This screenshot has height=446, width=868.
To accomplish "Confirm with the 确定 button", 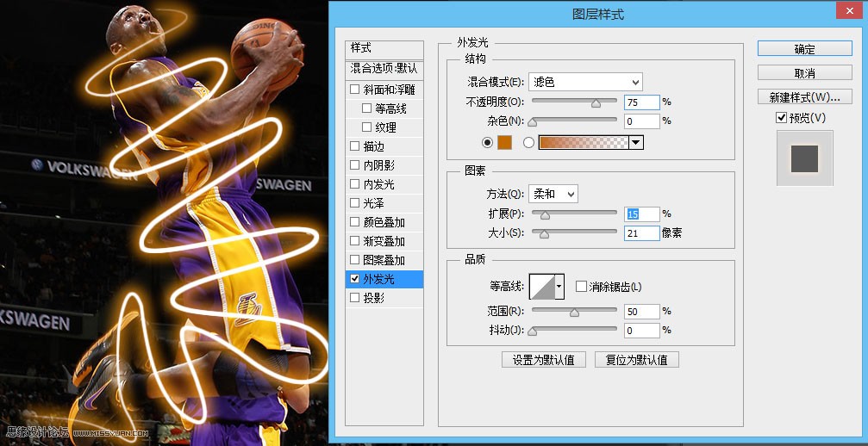I will (805, 48).
